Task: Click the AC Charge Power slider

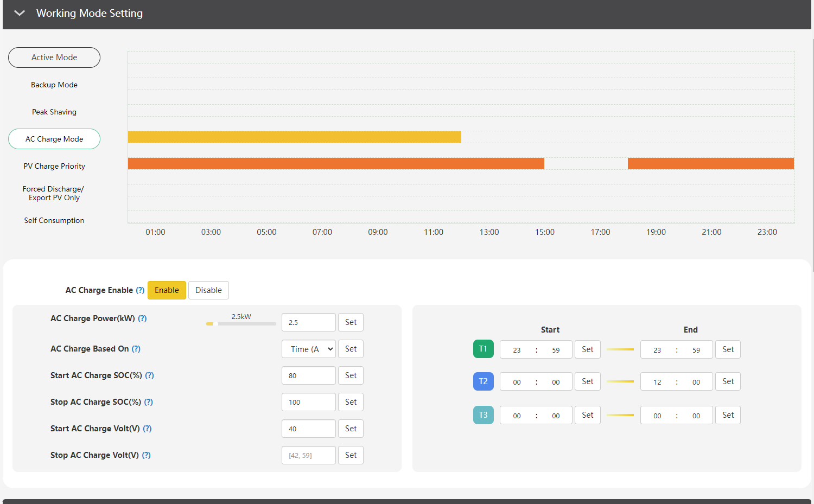Action: [x=241, y=324]
